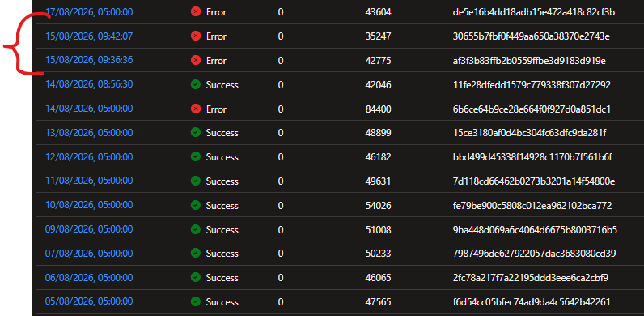Select the duration value 50233

(x=379, y=254)
